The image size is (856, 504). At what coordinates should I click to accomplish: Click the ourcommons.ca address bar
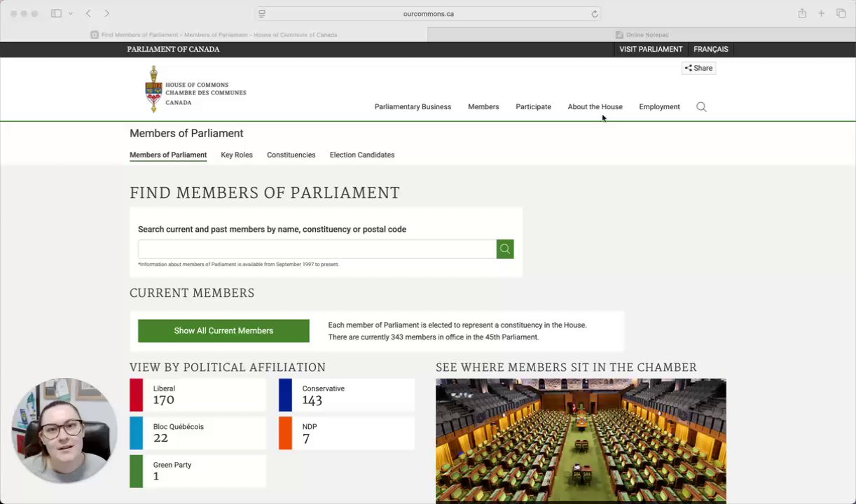pos(428,14)
